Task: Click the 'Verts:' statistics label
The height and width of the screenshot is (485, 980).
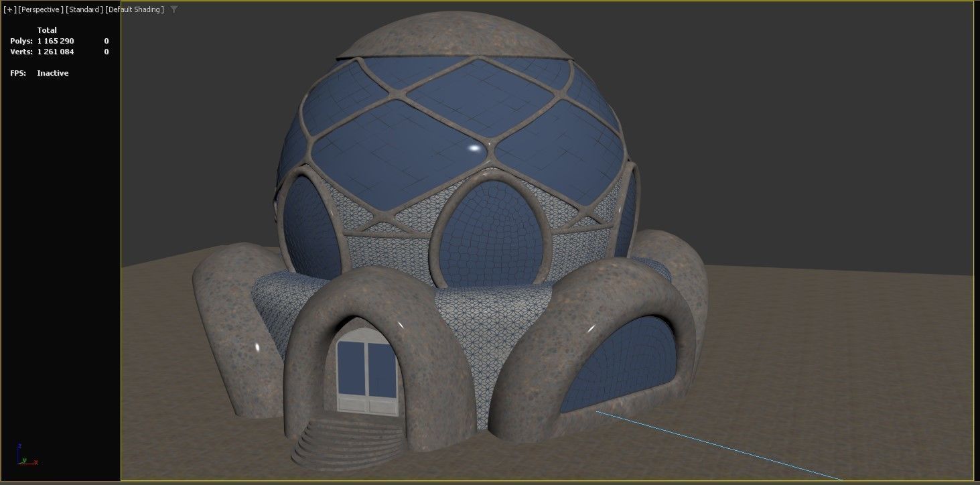Action: tap(21, 52)
